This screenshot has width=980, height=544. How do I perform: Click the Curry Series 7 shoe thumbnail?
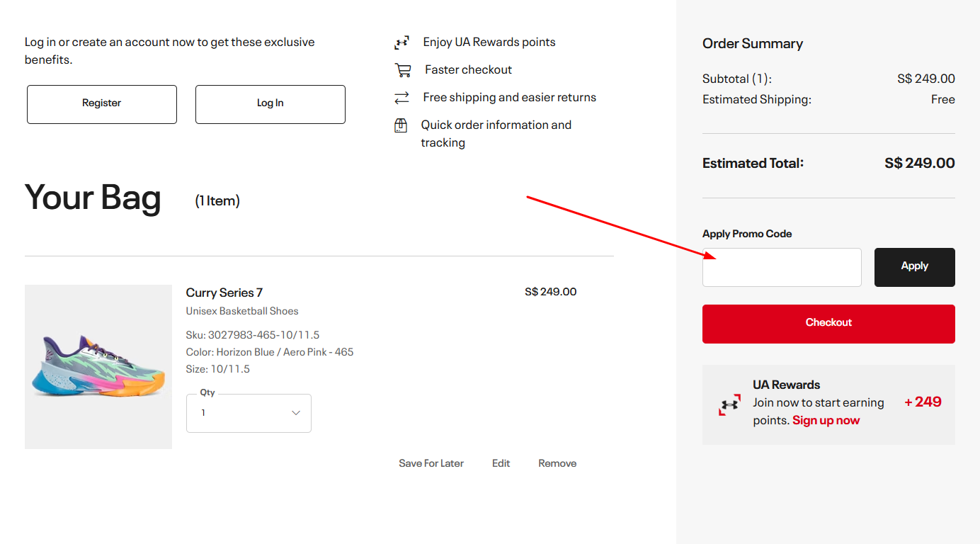coord(98,366)
